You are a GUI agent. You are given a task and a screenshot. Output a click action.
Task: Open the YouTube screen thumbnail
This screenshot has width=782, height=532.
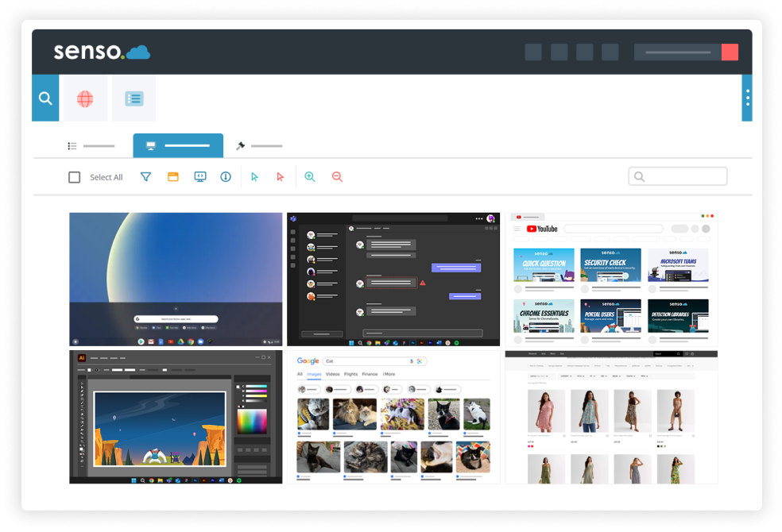coord(612,279)
